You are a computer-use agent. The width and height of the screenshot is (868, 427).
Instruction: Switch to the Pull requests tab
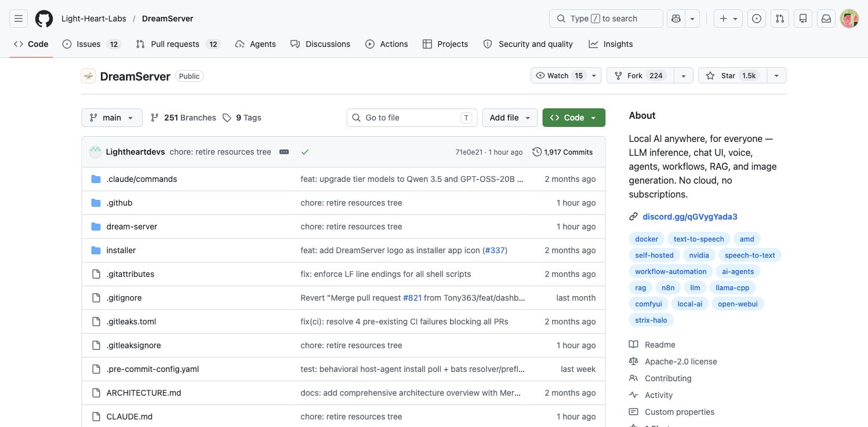(178, 44)
